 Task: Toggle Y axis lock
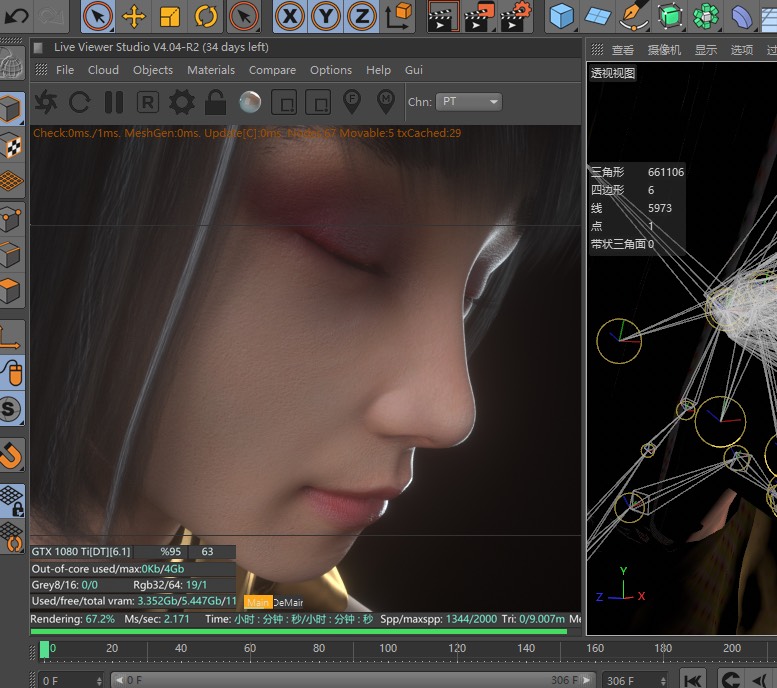(x=326, y=16)
